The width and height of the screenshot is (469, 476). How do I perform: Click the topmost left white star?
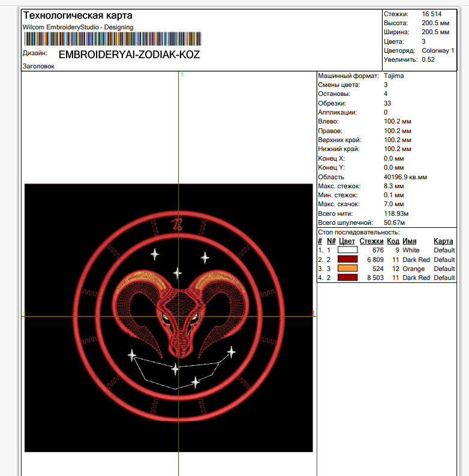155,254
